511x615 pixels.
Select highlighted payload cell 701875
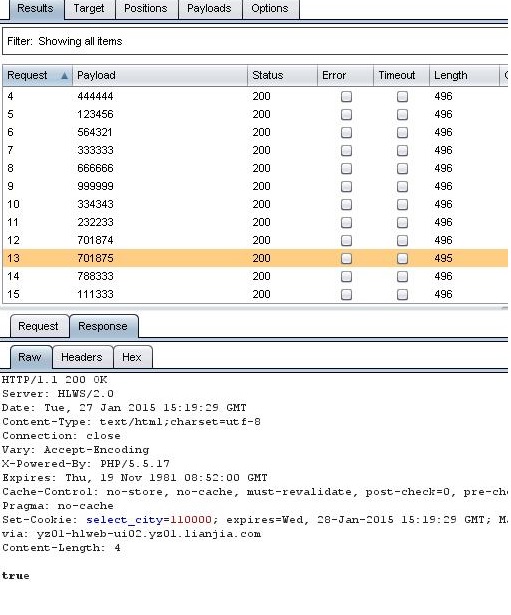pos(95,258)
